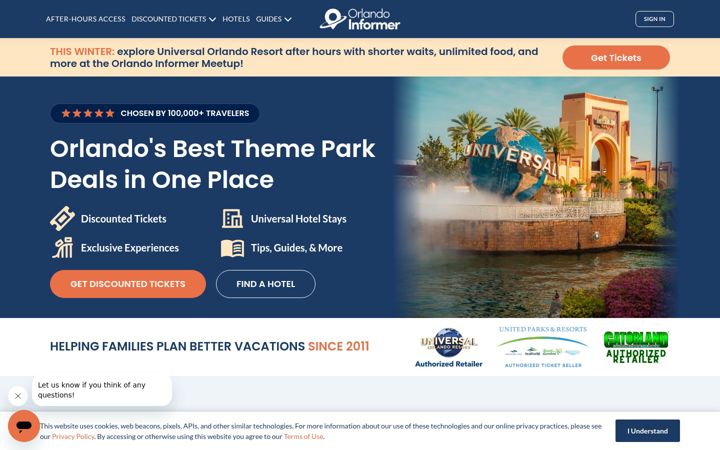Click the Universal Hotel Stays building icon

232,219
